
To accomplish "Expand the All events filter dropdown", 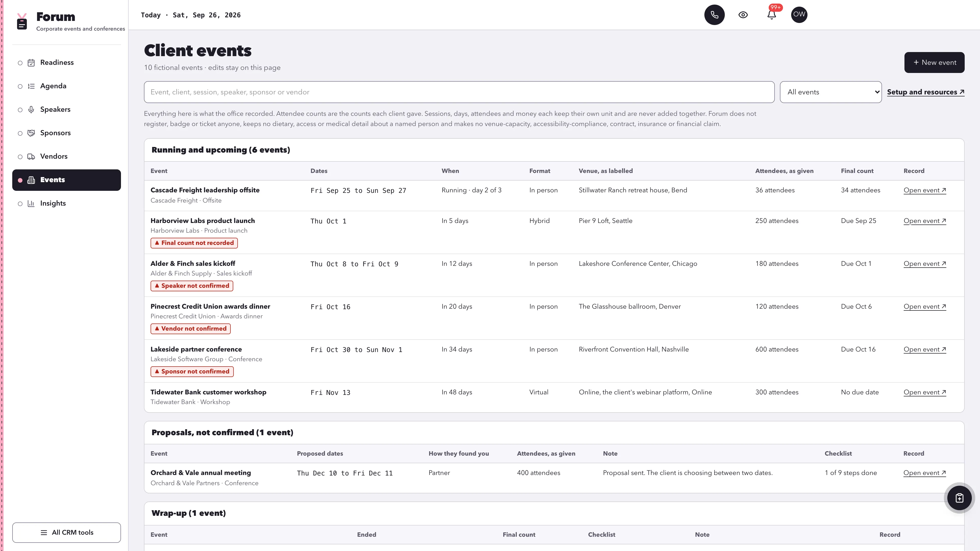I will [830, 92].
